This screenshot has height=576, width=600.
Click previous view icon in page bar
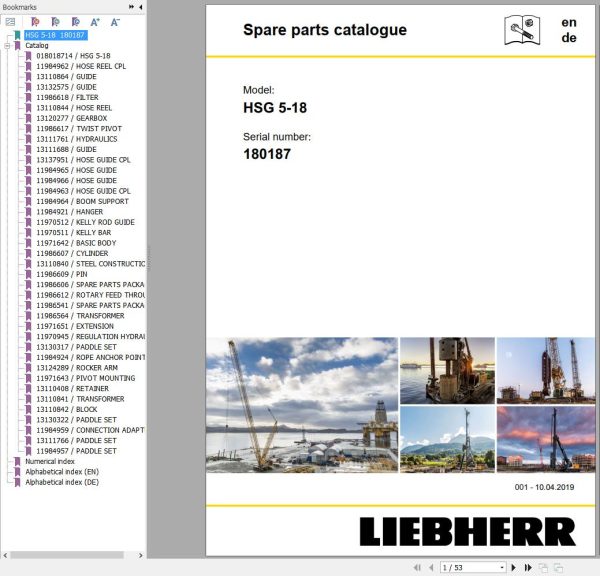point(543,568)
